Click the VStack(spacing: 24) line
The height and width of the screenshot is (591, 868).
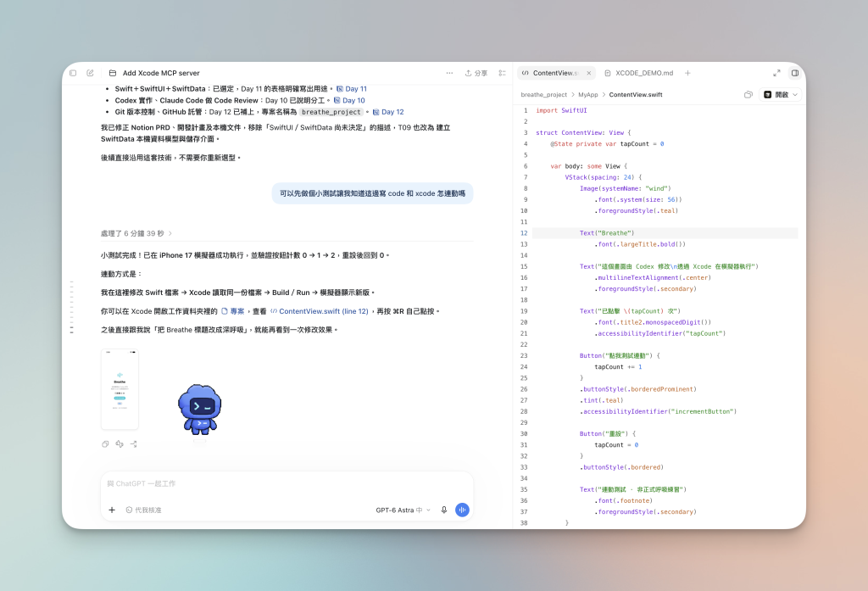[604, 177]
